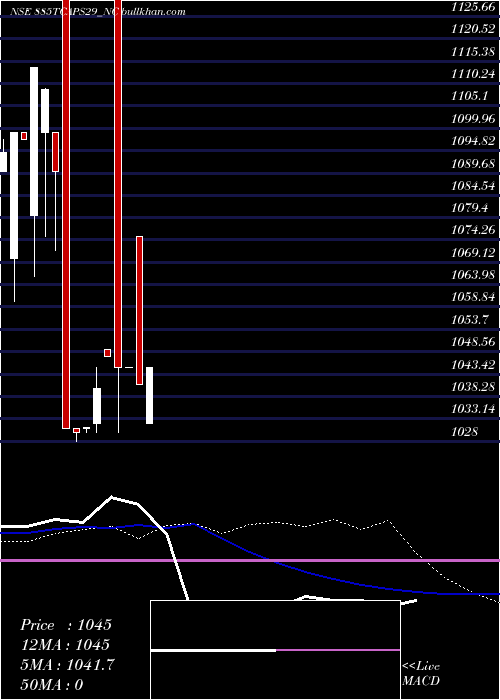This screenshot has height=700, width=500.
Task: Click the 1110.24 price axis label
Action: (x=472, y=74)
